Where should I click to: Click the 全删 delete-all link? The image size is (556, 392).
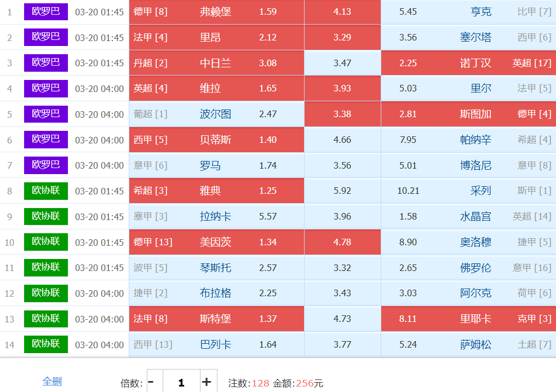52,382
